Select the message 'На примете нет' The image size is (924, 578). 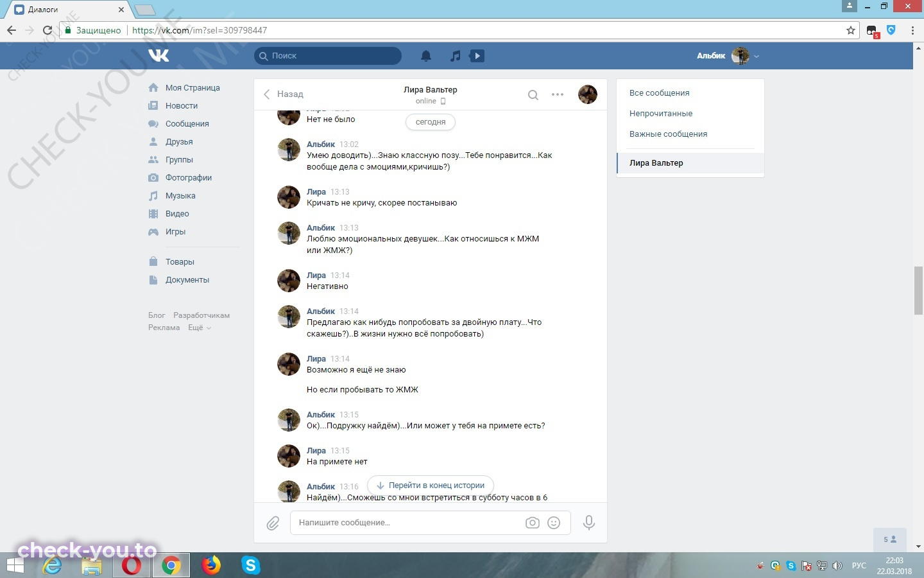[x=337, y=462]
